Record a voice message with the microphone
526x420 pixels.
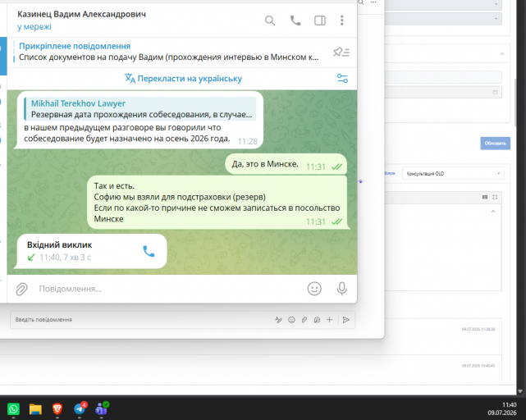click(x=342, y=289)
